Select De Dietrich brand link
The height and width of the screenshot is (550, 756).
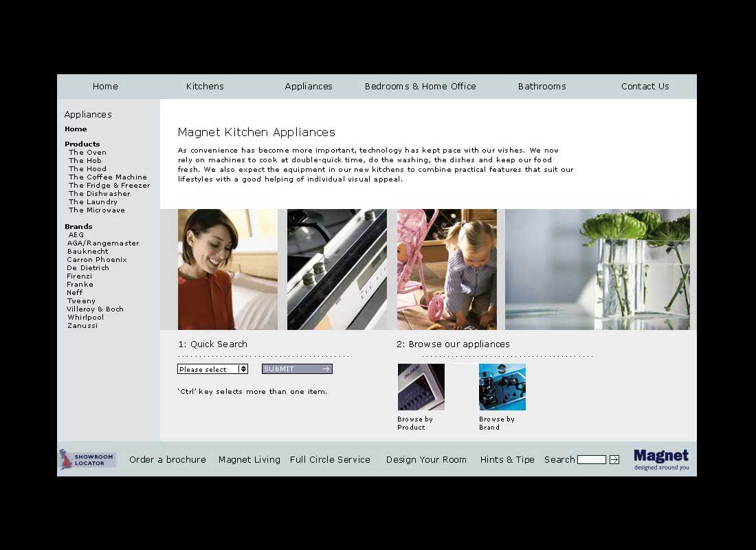pyautogui.click(x=88, y=267)
